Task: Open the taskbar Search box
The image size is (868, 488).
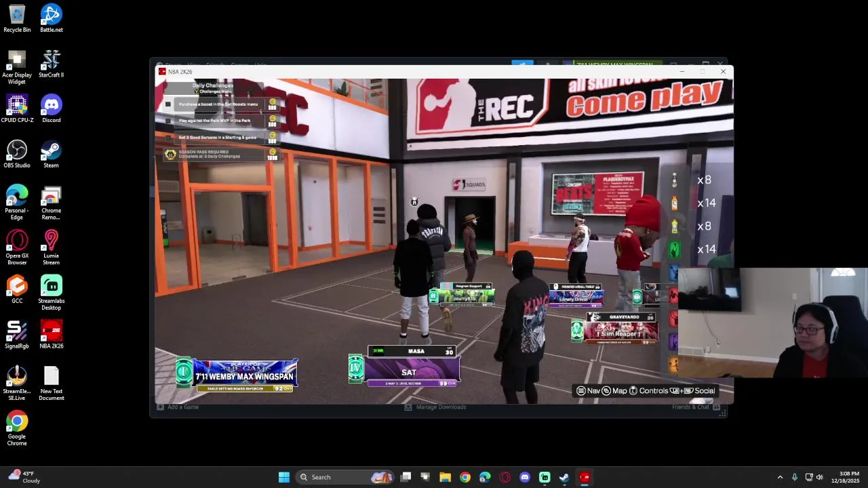Action: 345,477
